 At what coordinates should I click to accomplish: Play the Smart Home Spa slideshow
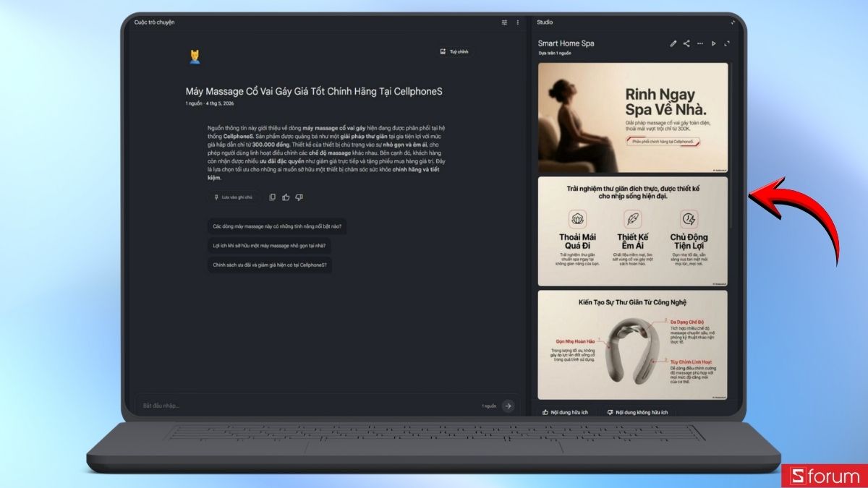coord(713,43)
